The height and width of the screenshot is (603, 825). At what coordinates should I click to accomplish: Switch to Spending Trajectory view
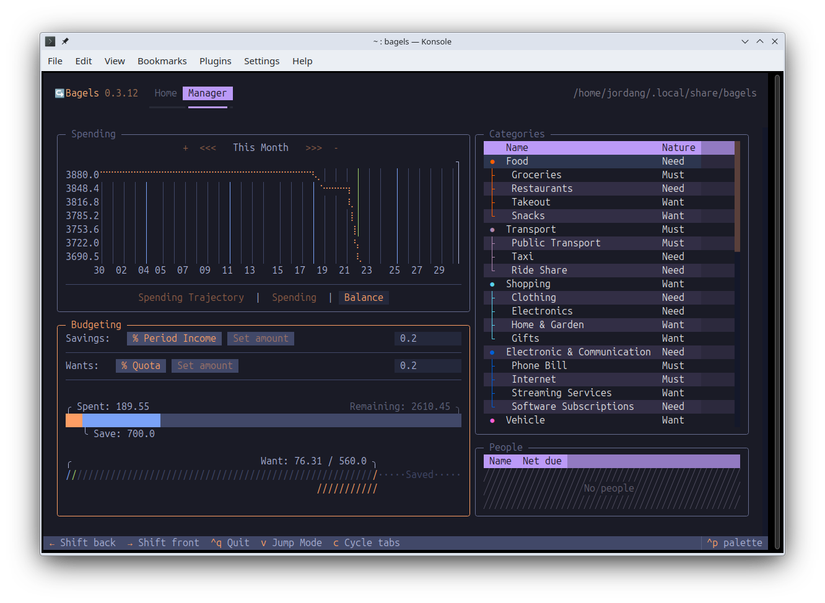tap(191, 297)
